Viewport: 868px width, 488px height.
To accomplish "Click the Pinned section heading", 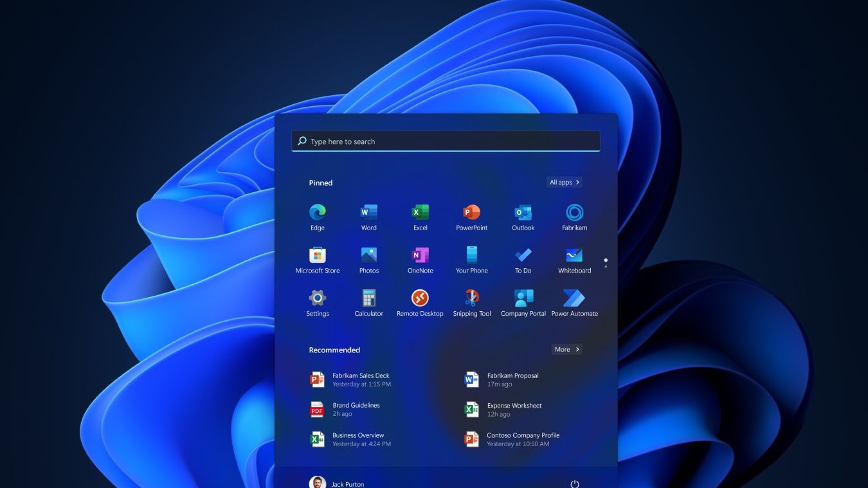I will [x=321, y=183].
